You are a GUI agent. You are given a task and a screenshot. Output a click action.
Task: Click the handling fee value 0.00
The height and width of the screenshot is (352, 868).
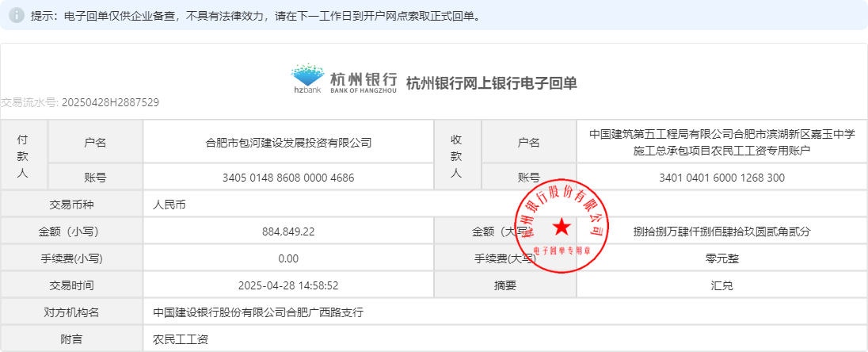pyautogui.click(x=288, y=258)
